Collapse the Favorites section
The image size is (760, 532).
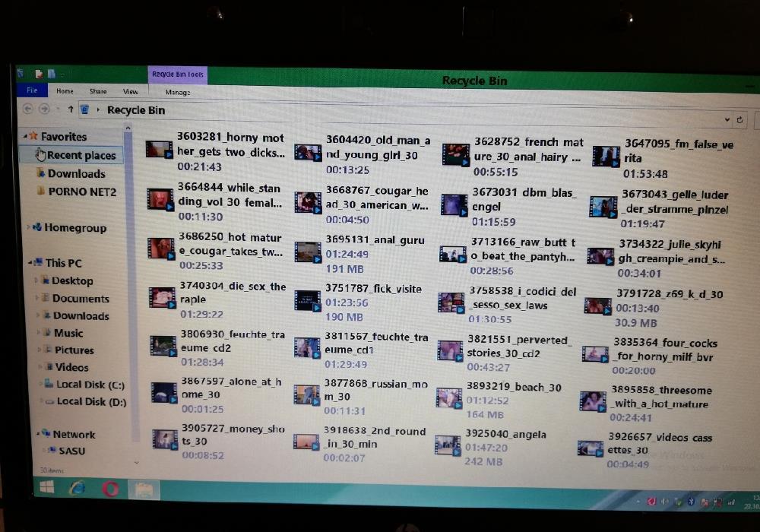click(x=25, y=136)
